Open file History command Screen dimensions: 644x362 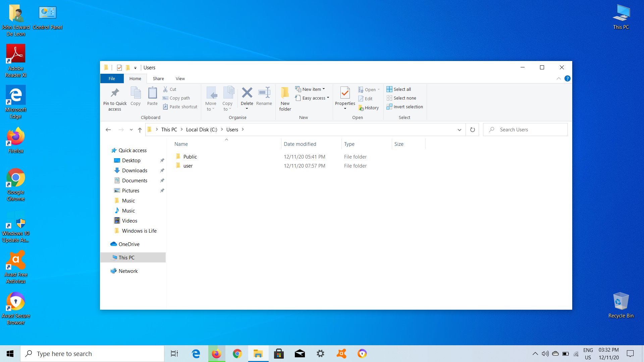(x=369, y=108)
